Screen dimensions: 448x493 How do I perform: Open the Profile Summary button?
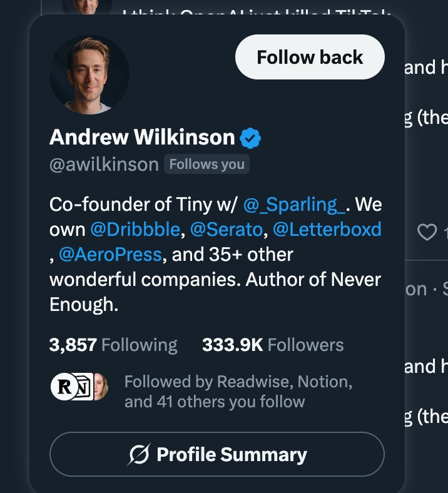click(x=216, y=454)
